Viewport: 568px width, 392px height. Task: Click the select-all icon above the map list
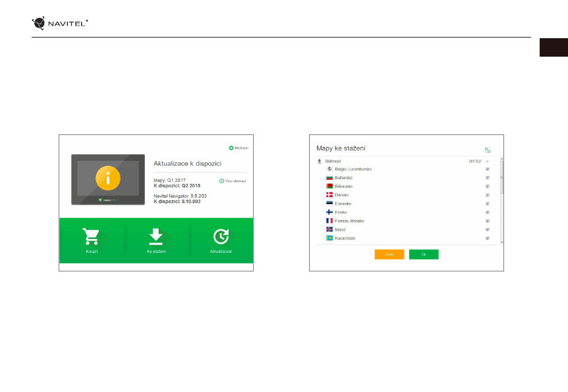click(x=488, y=150)
